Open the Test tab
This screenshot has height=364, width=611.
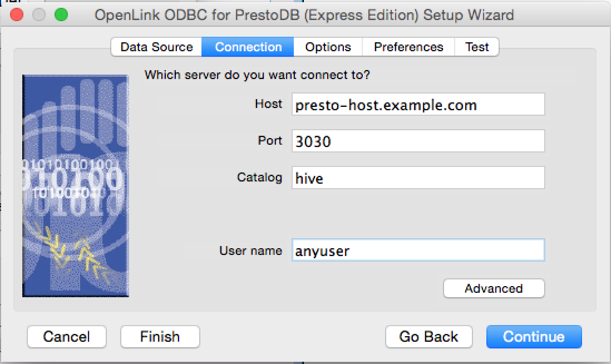(476, 47)
